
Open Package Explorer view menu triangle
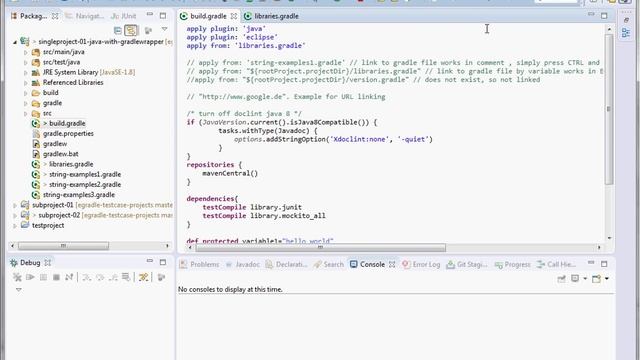click(x=164, y=29)
